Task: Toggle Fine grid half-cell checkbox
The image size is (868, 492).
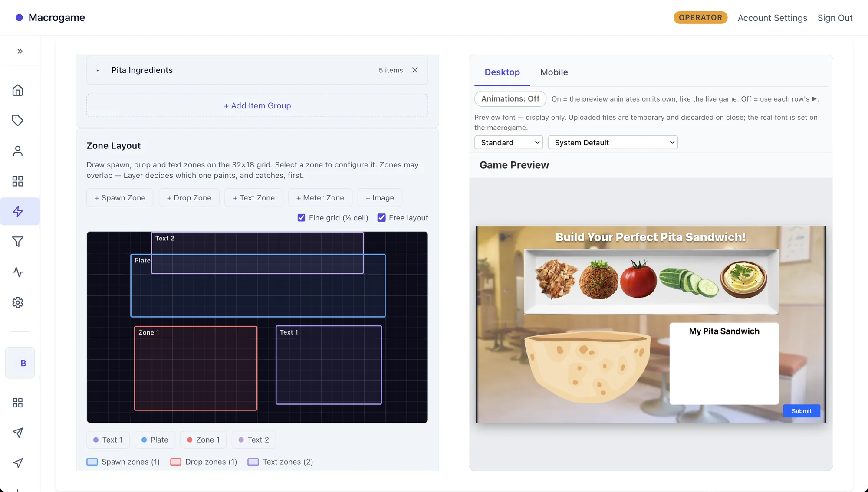Action: (301, 218)
